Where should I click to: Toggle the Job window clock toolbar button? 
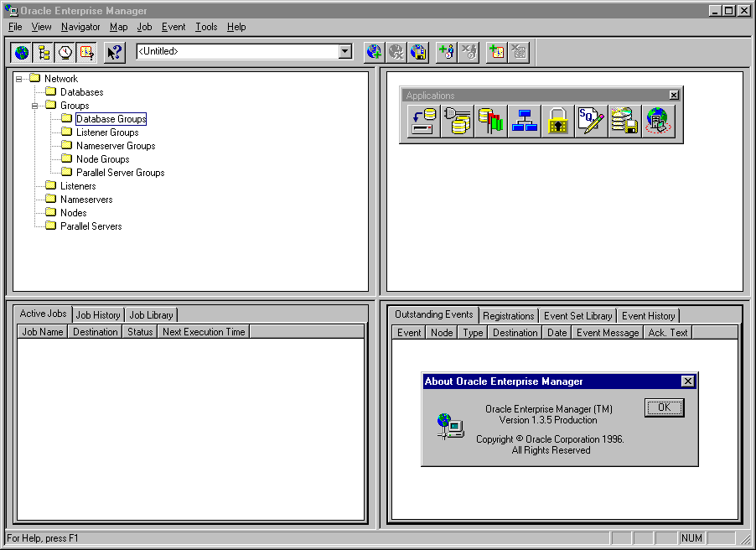(x=65, y=52)
